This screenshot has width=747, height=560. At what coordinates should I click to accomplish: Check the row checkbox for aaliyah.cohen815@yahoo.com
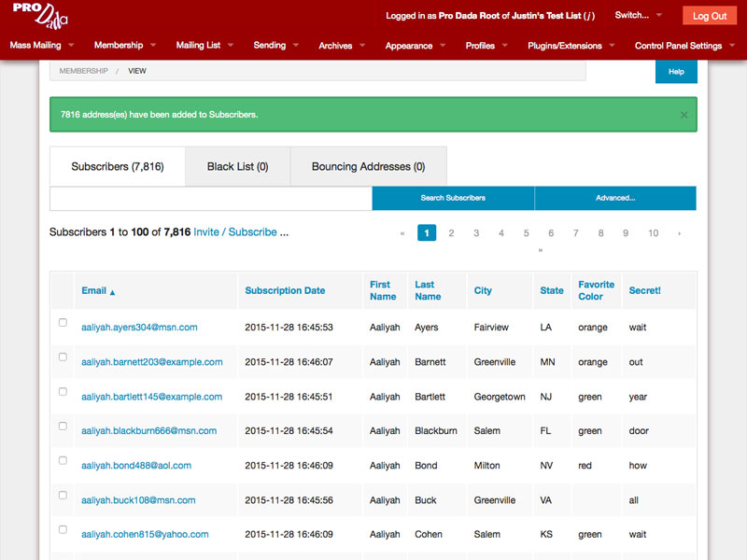coord(63,529)
